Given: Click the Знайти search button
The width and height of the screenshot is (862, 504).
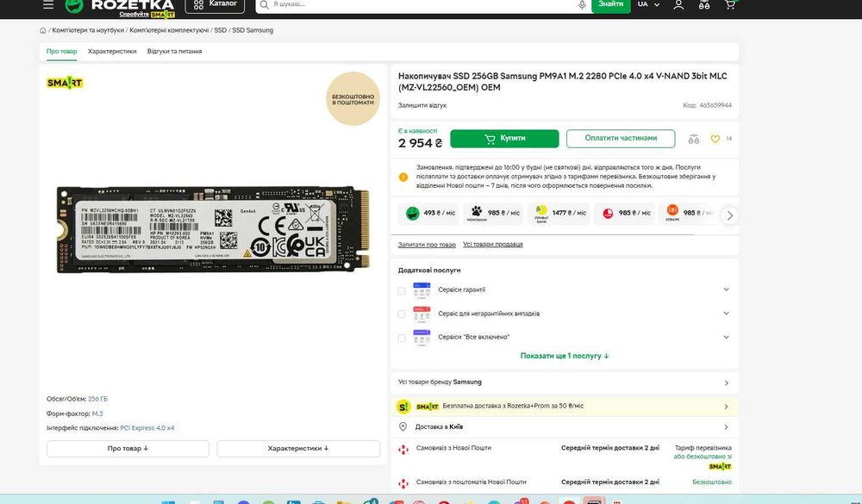Looking at the screenshot, I should pyautogui.click(x=611, y=4).
